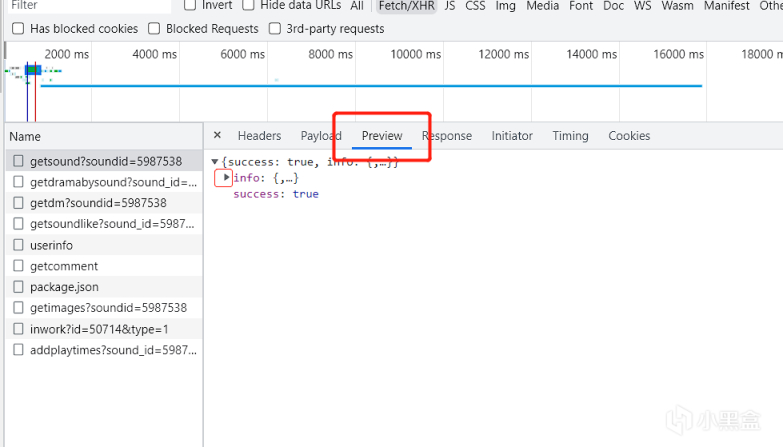Check Has blocked cookies option
Image resolution: width=783 pixels, height=447 pixels.
coord(18,28)
